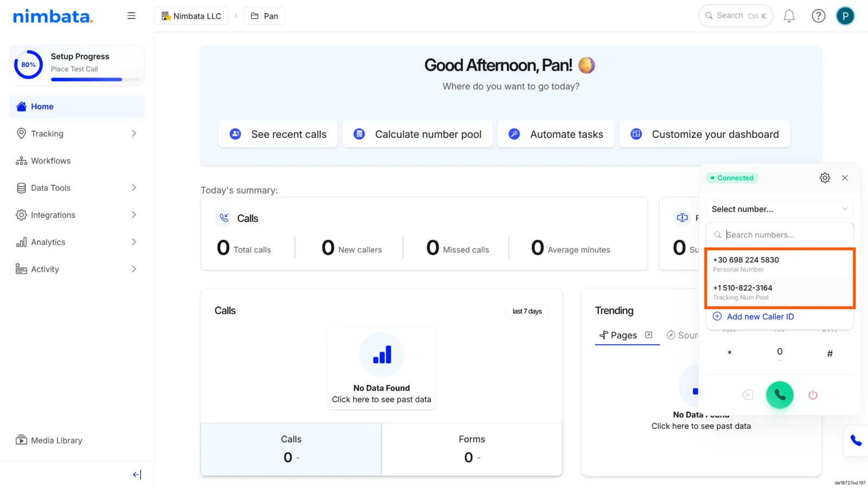Expand Data Tools chevron

134,188
